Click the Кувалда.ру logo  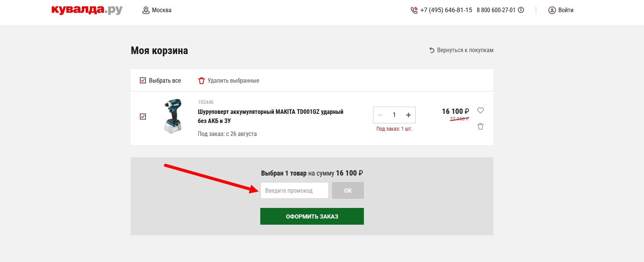(x=87, y=10)
